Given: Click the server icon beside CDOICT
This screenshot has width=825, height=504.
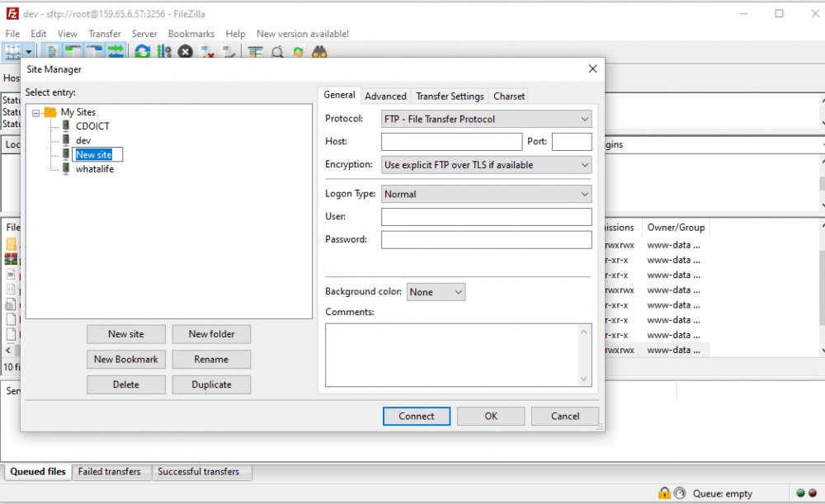Looking at the screenshot, I should [66, 125].
